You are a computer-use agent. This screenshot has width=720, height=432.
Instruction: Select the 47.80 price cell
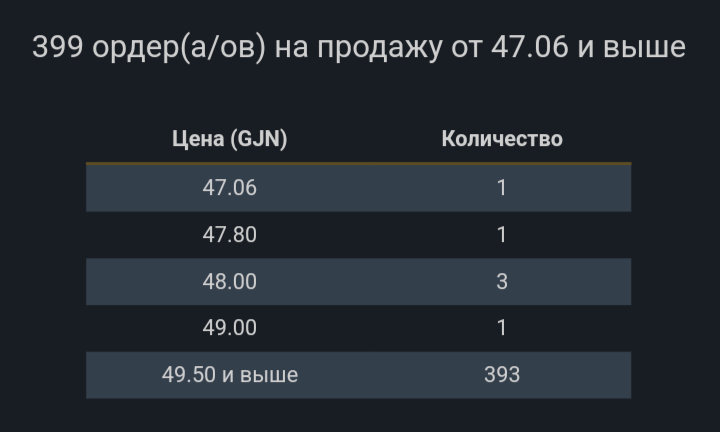pyautogui.click(x=229, y=235)
